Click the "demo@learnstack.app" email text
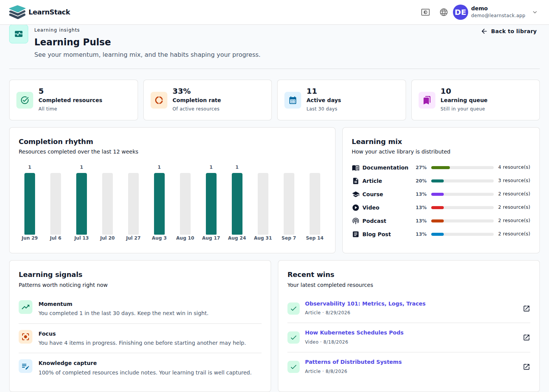Screen dimensions: 549x392 coord(498,16)
